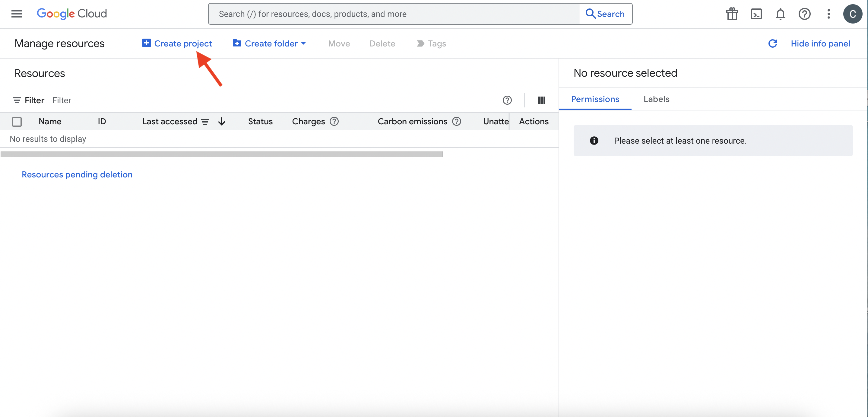868x417 pixels.
Task: Open the column display options icon
Action: (541, 100)
